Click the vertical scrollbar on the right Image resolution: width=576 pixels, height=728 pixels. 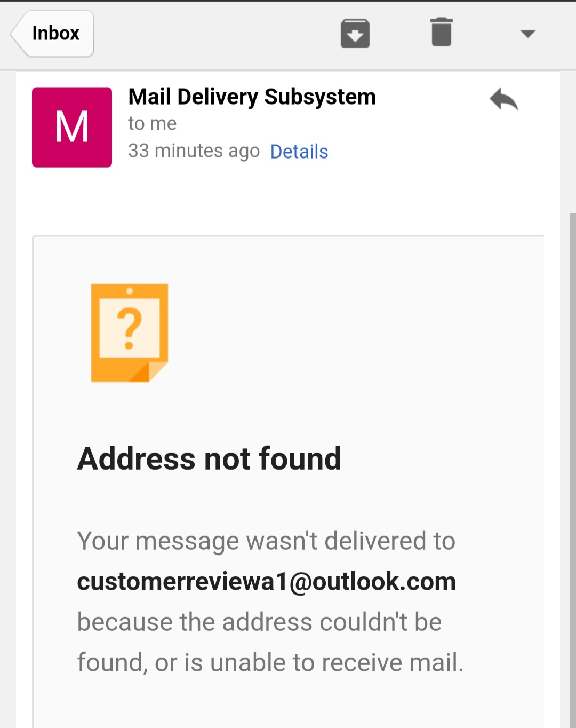[572, 470]
